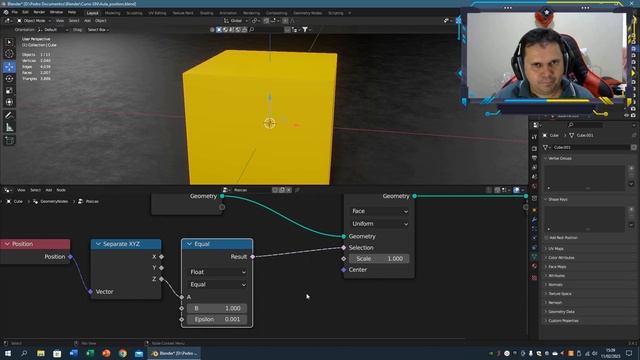Open the Global transform orientation dropdown
This screenshot has width=640, height=360.
[236, 21]
